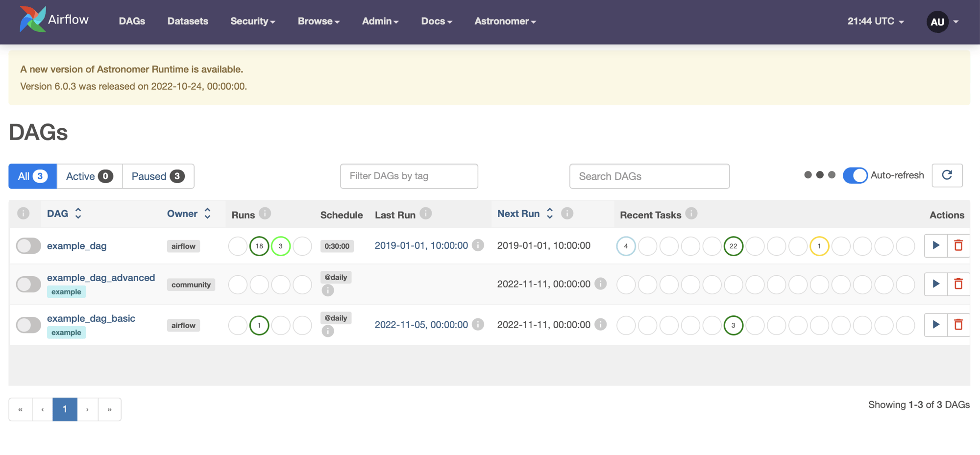980x455 pixels.
Task: Unpause example_dag using its toggle switch
Action: click(28, 245)
